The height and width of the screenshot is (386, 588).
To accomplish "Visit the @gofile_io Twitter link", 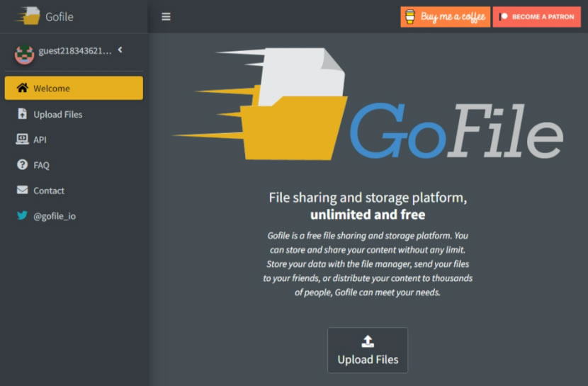I will (55, 217).
